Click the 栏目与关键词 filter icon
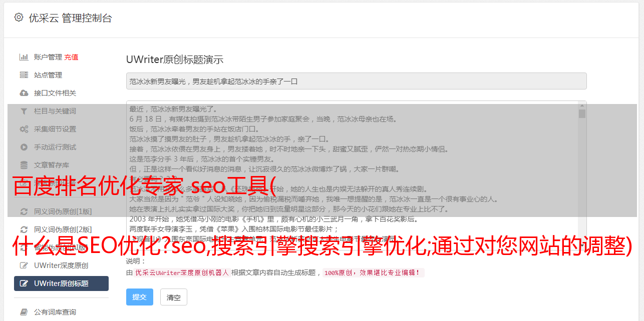This screenshot has width=644, height=321. coord(24,111)
